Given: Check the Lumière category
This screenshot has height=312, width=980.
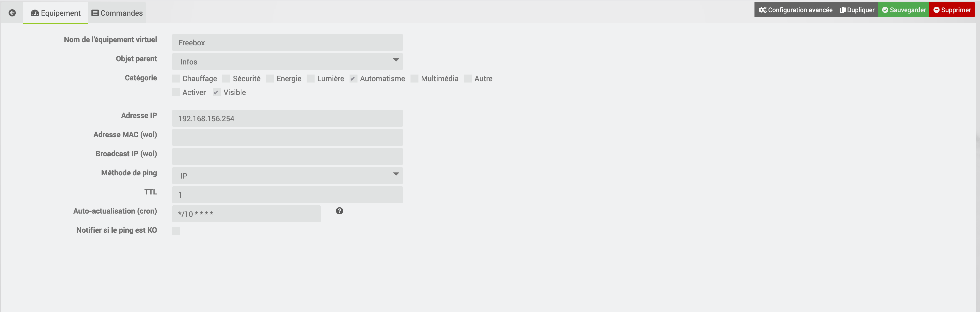Looking at the screenshot, I should click(310, 79).
